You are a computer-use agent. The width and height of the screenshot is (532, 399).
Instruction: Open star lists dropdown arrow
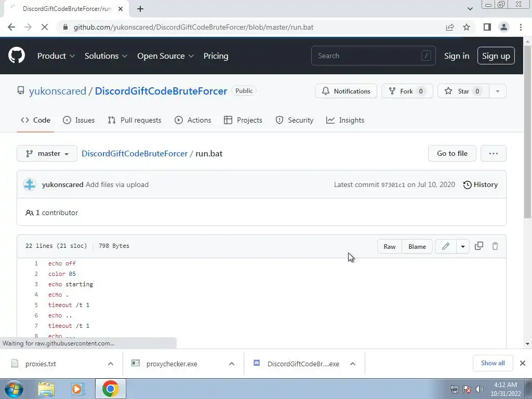[x=497, y=91]
